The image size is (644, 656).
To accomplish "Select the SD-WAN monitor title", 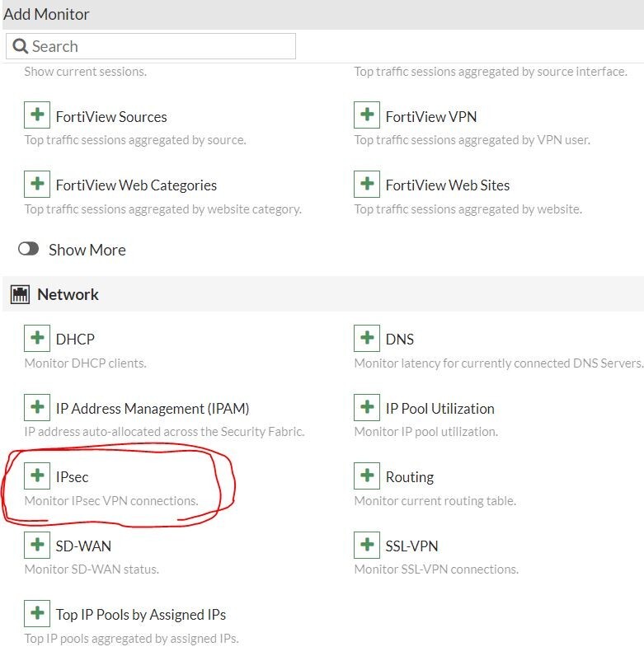I will point(83,546).
